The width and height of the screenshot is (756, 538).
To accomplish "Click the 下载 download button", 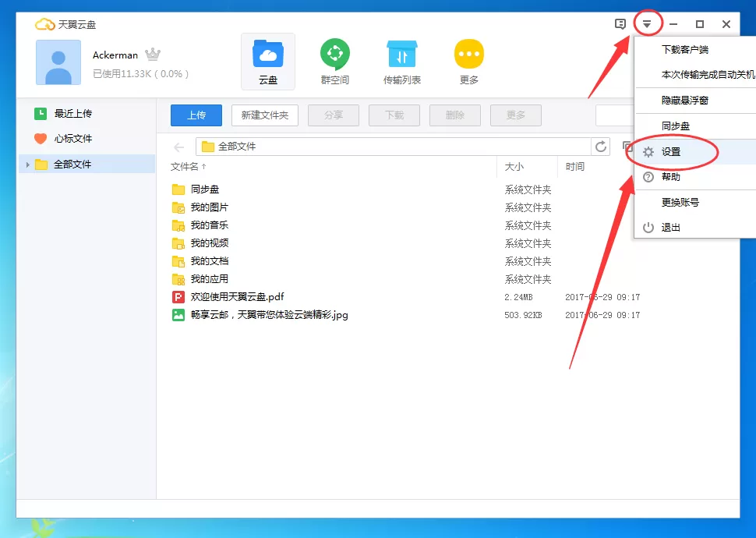I will (x=394, y=115).
